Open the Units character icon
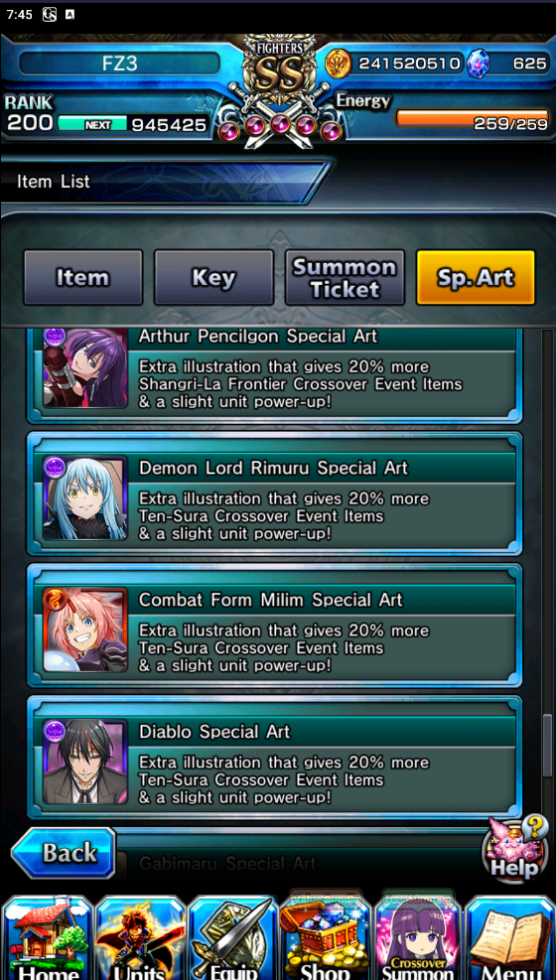 pos(140,937)
